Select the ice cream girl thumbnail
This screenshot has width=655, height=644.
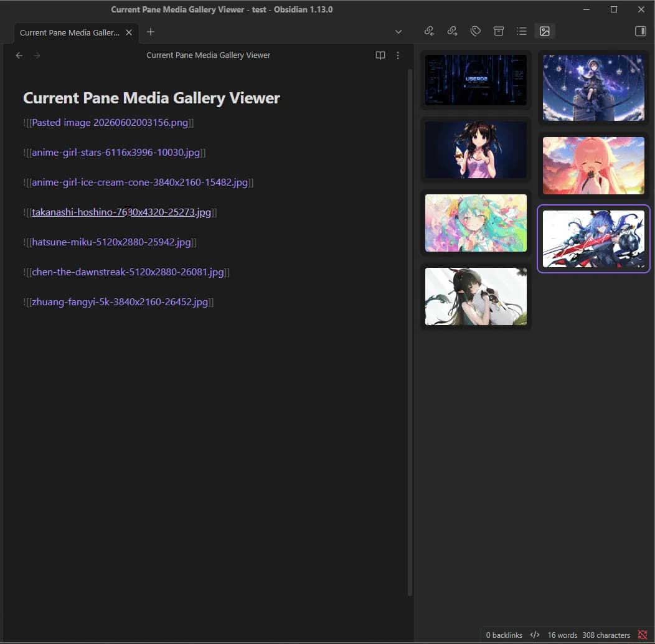point(476,149)
